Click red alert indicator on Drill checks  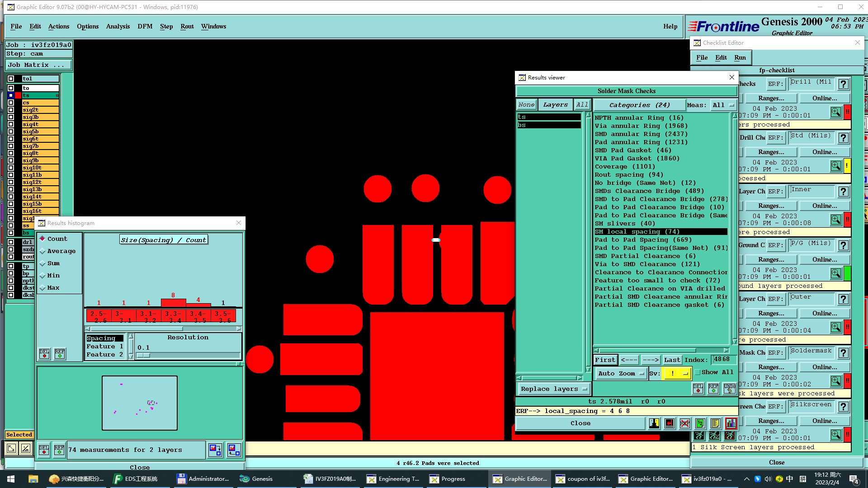click(x=847, y=112)
